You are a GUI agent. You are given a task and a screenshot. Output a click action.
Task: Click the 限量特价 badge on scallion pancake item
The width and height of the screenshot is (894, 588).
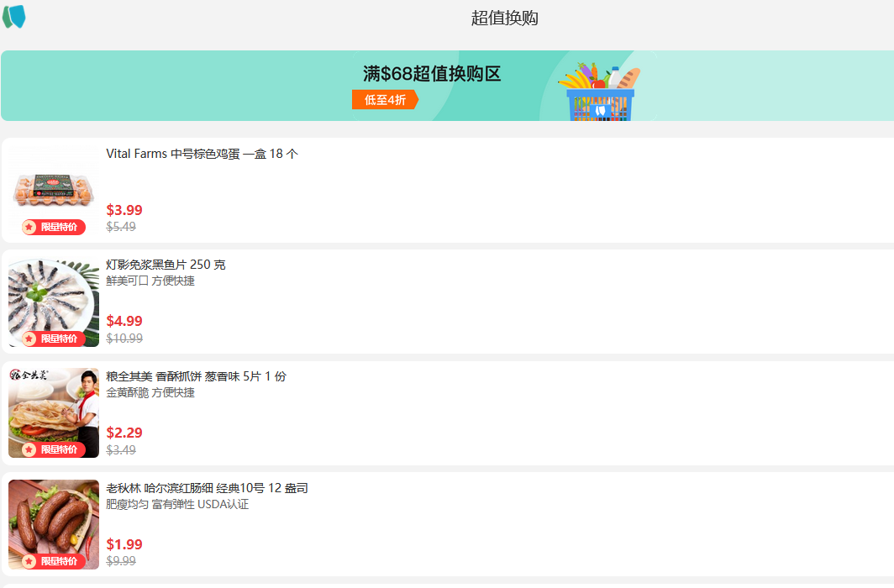point(54,450)
